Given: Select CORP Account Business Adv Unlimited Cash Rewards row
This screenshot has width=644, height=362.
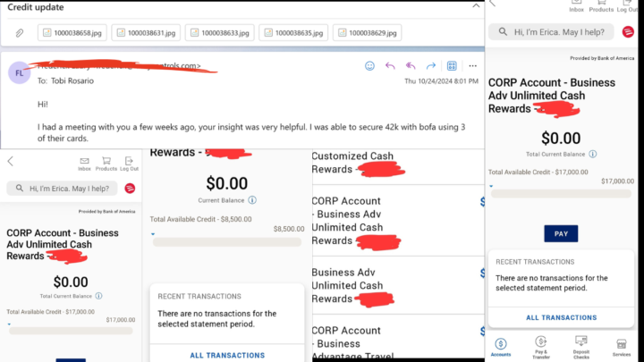Looking at the screenshot, I should 398,221.
